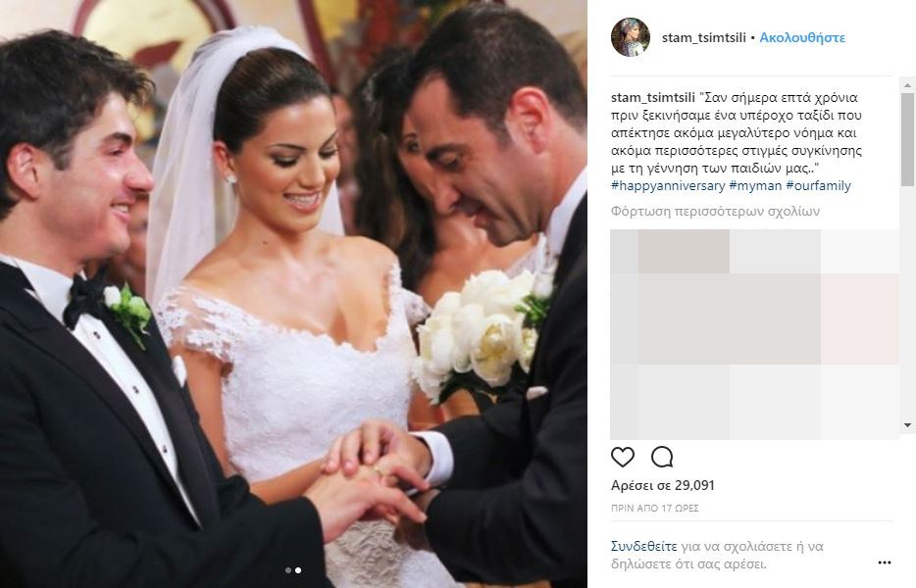The width and height of the screenshot is (916, 588).
Task: View the 29,091 likes list
Action: (x=662, y=485)
